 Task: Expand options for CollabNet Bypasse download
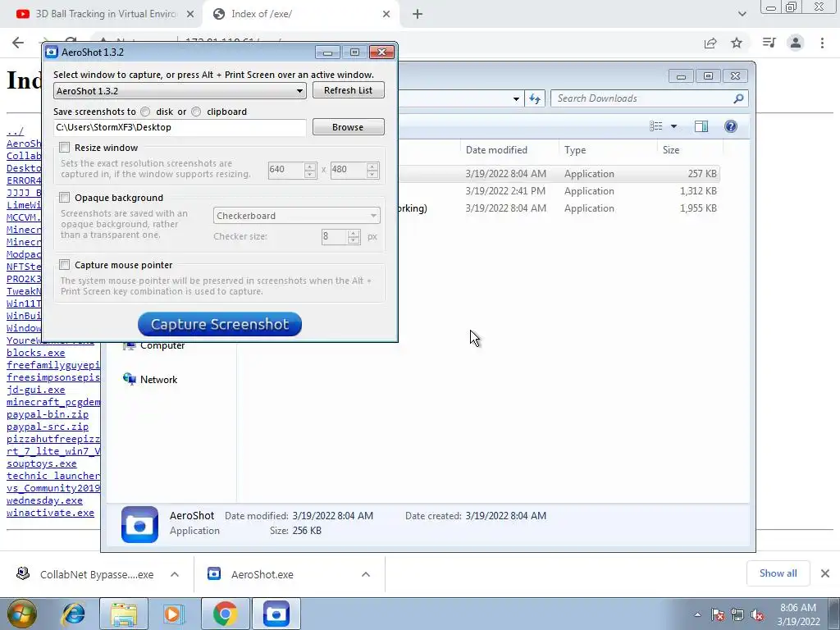pos(175,574)
